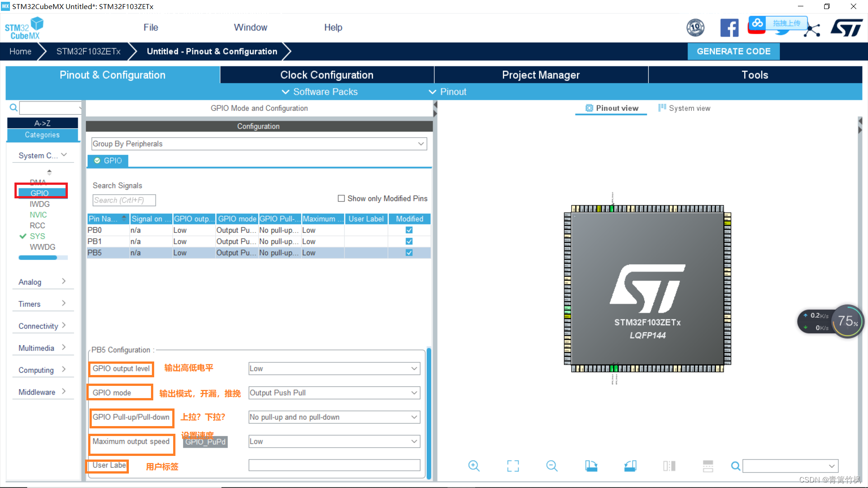Rotate chip view clockwise icon
Screen dimensions: 868x488
591,466
